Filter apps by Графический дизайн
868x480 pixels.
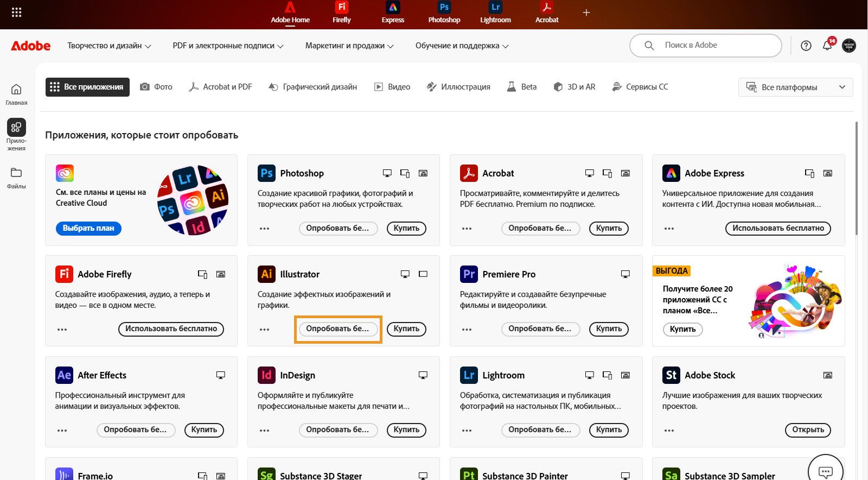click(x=312, y=87)
